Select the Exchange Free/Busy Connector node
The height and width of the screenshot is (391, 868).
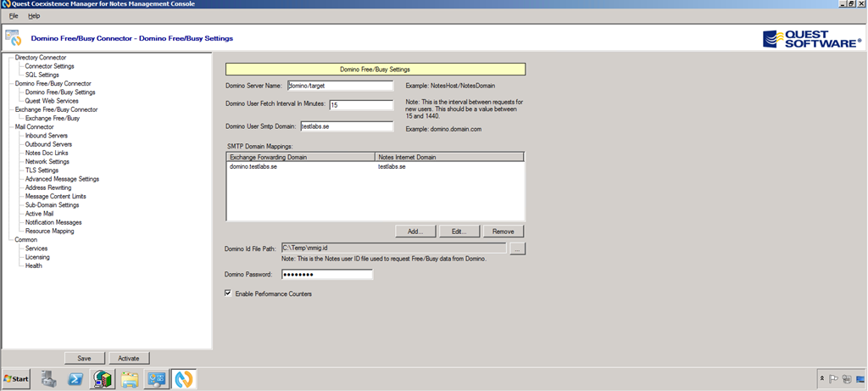[56, 109]
